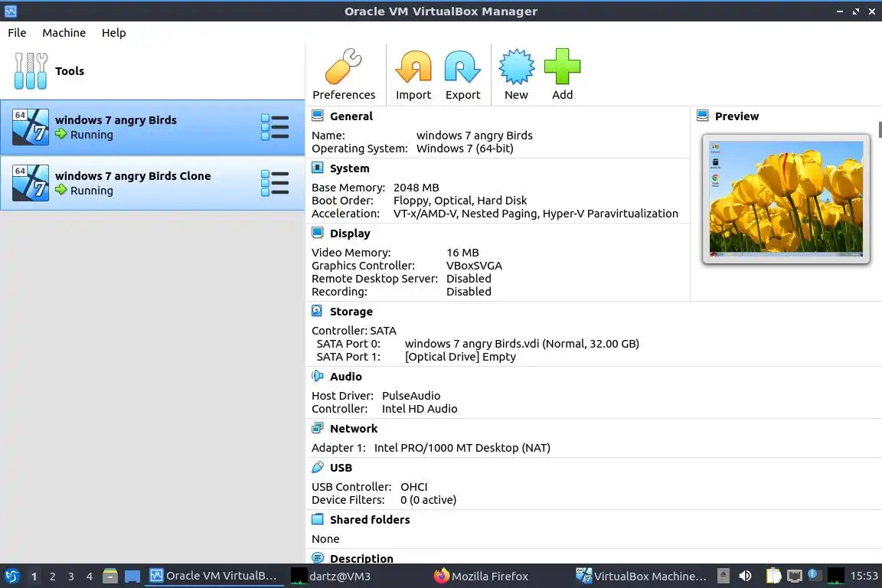Click the show desktop icon in the taskbar

132,577
